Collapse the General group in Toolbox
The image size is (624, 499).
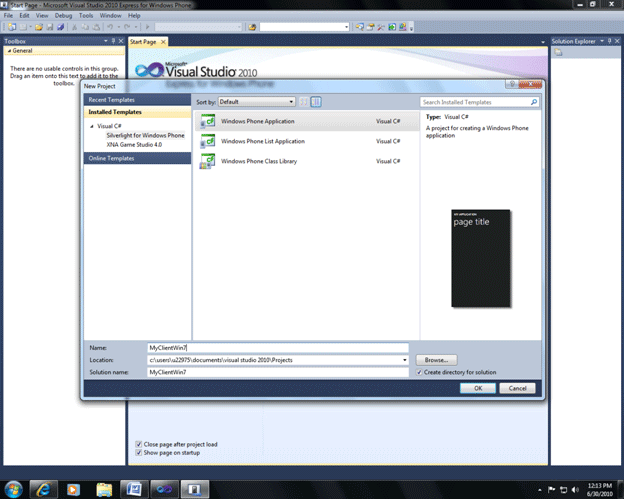click(x=9, y=51)
